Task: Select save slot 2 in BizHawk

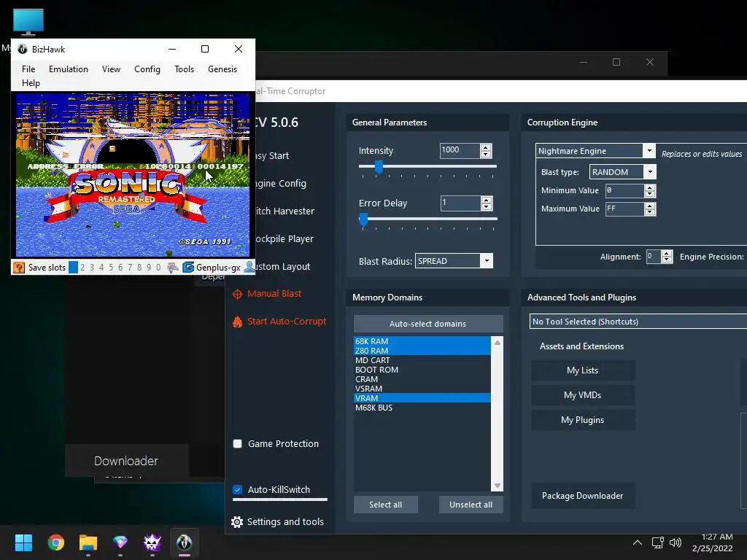Action: (82, 267)
